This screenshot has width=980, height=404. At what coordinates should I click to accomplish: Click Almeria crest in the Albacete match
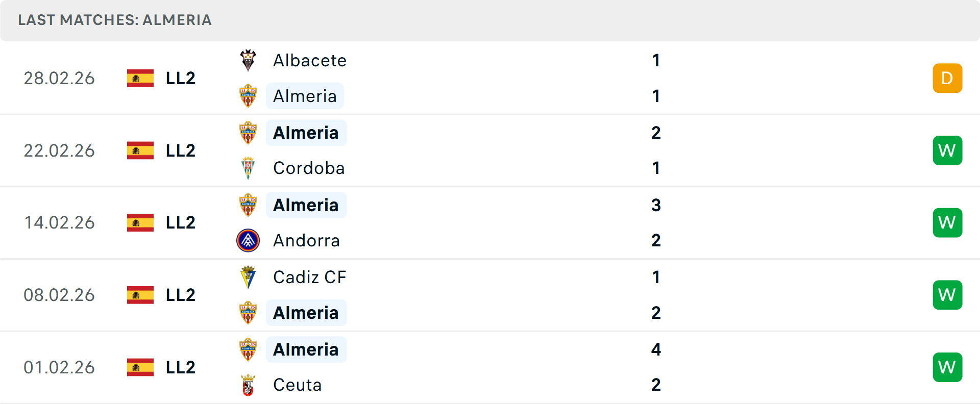coord(248,96)
